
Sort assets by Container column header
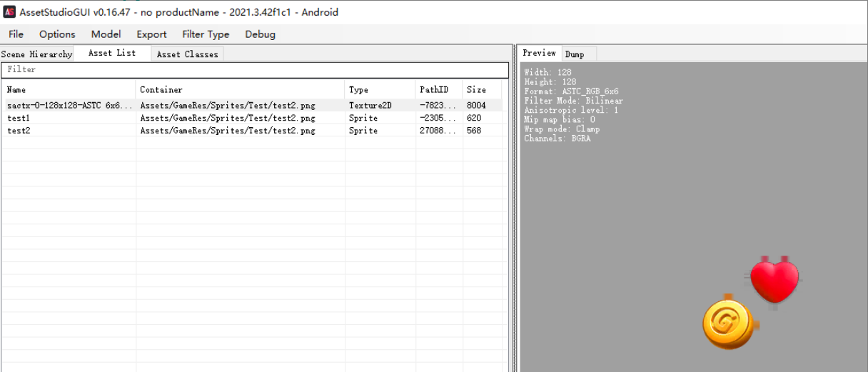tap(241, 90)
